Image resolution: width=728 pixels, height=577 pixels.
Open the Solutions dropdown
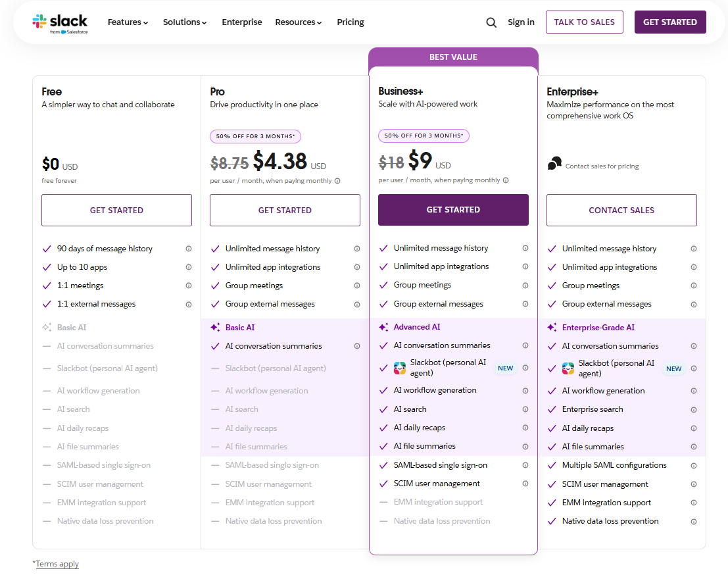coord(185,22)
